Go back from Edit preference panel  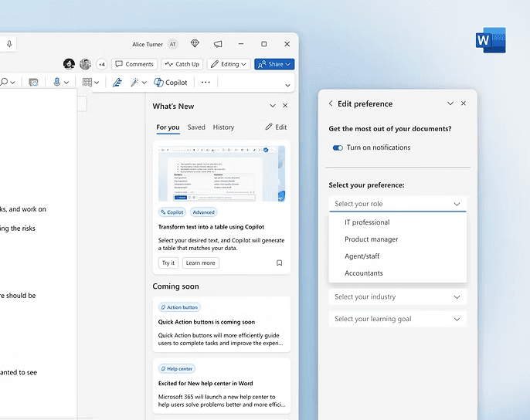coord(331,103)
